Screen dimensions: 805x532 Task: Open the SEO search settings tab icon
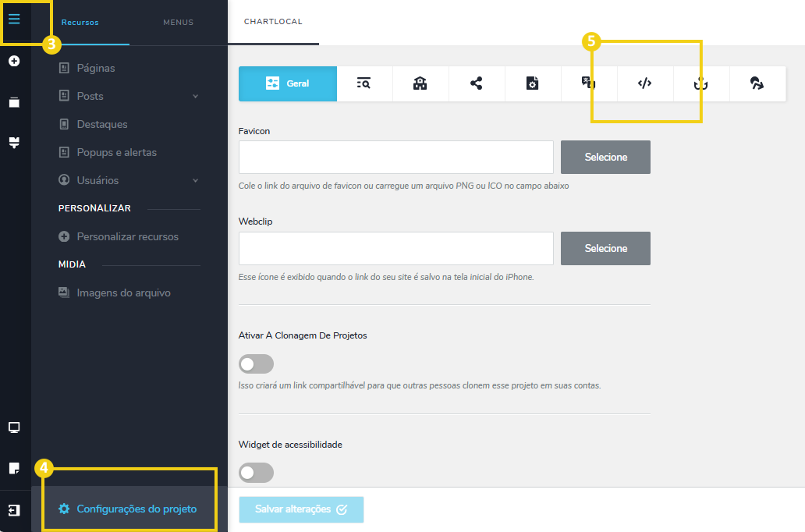tap(364, 84)
